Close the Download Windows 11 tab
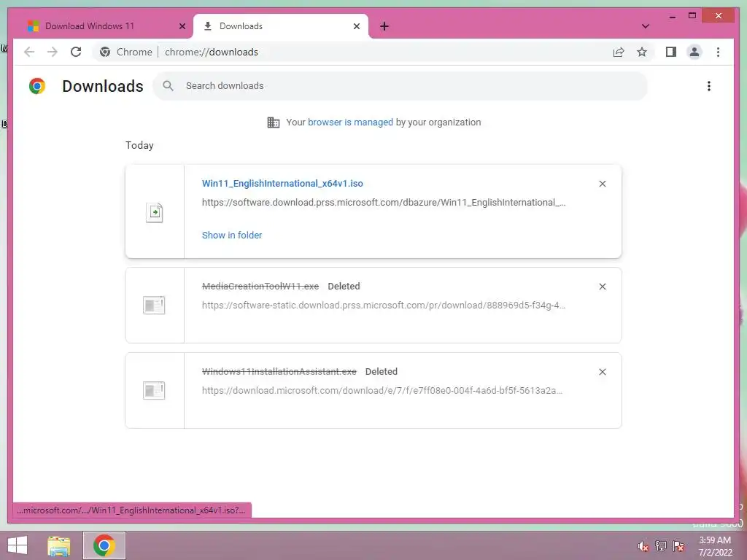Viewport: 747px width, 560px height. (x=182, y=26)
